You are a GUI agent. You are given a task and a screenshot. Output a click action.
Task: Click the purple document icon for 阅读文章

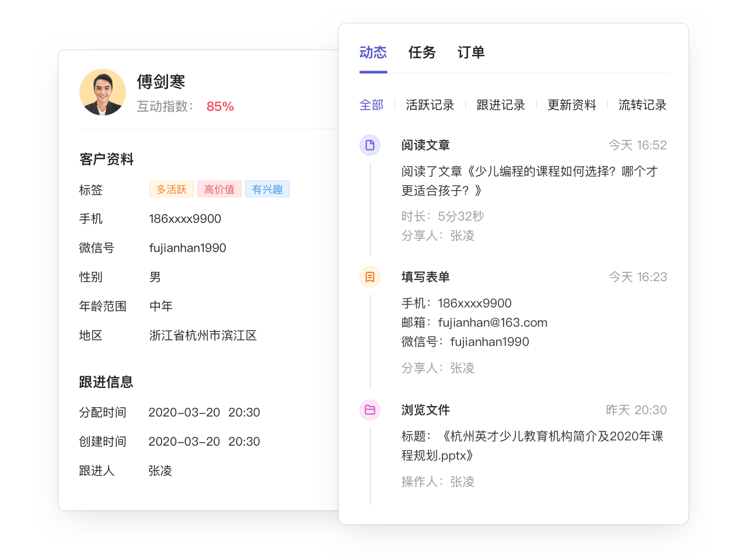click(369, 145)
